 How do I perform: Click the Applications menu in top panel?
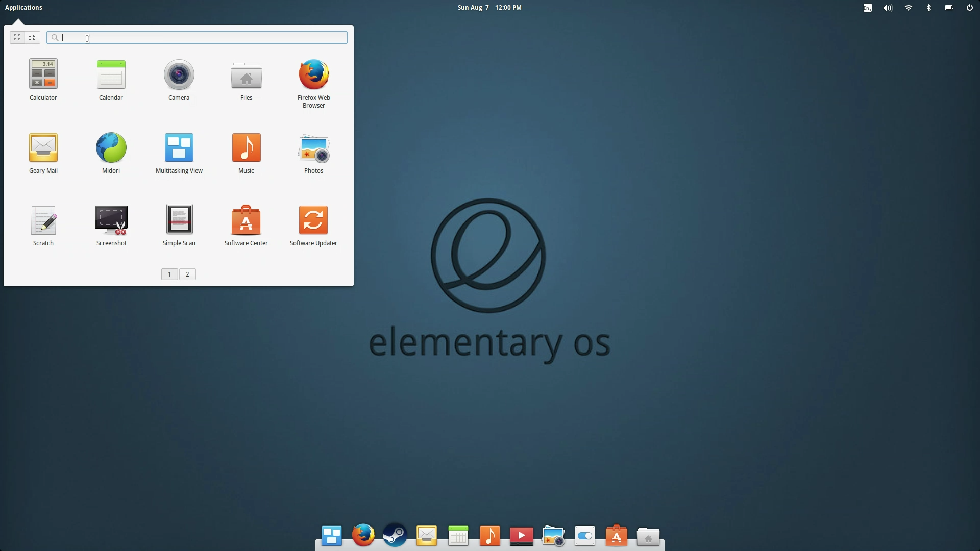tap(23, 7)
